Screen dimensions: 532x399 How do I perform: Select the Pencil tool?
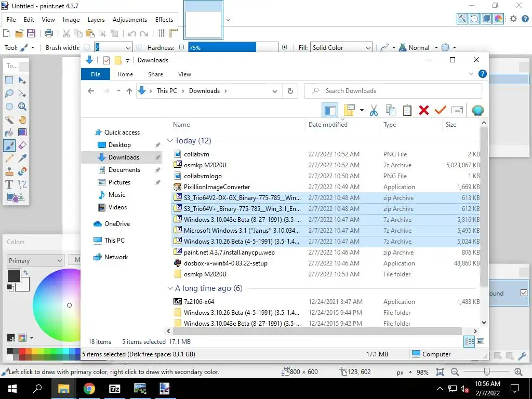point(9,158)
